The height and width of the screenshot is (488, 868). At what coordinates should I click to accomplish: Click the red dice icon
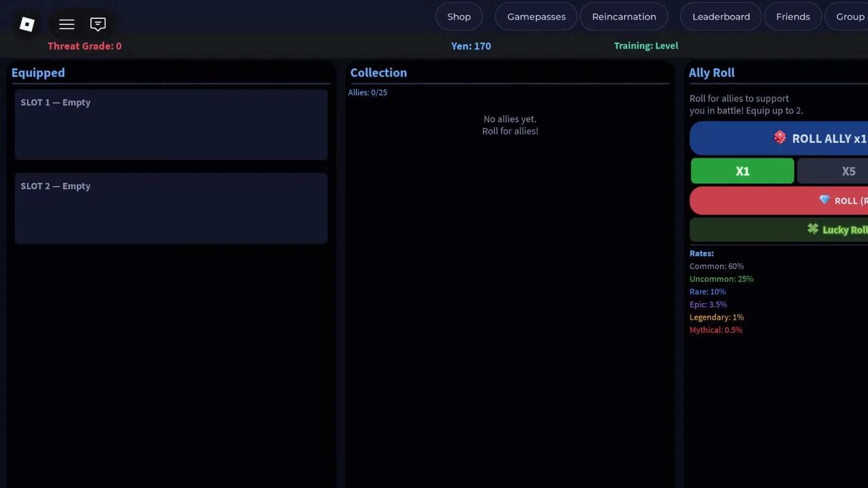(x=780, y=138)
